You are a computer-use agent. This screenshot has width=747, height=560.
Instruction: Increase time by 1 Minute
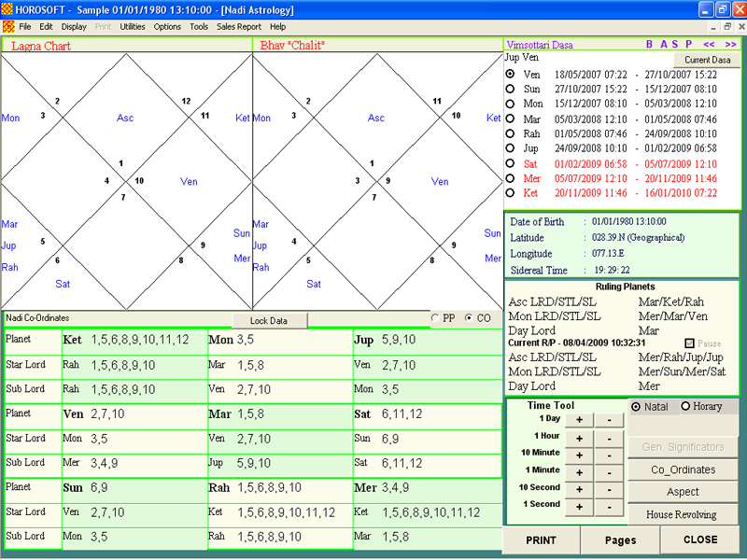579,472
